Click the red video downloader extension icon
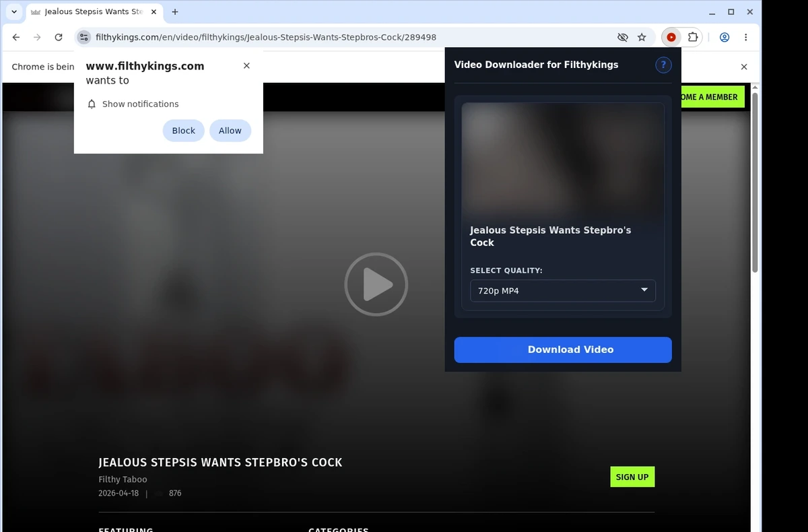The width and height of the screenshot is (808, 532). 671,38
